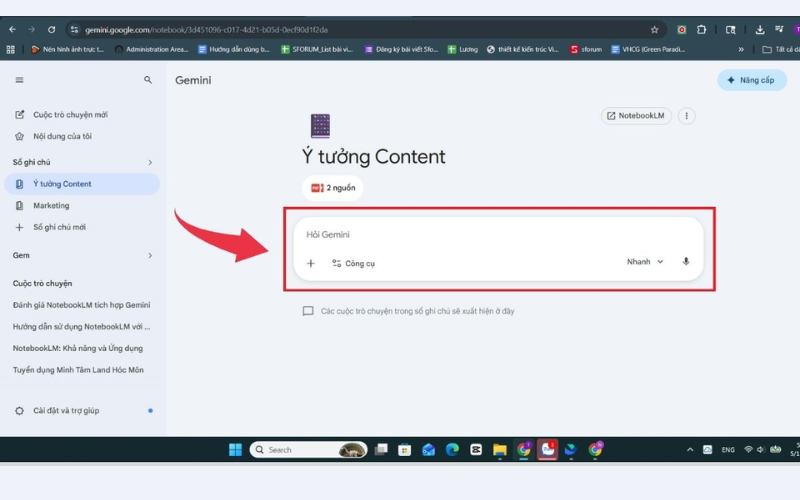Screen dimensions: 800x500
Task: Activate microphone voice input
Action: point(686,262)
